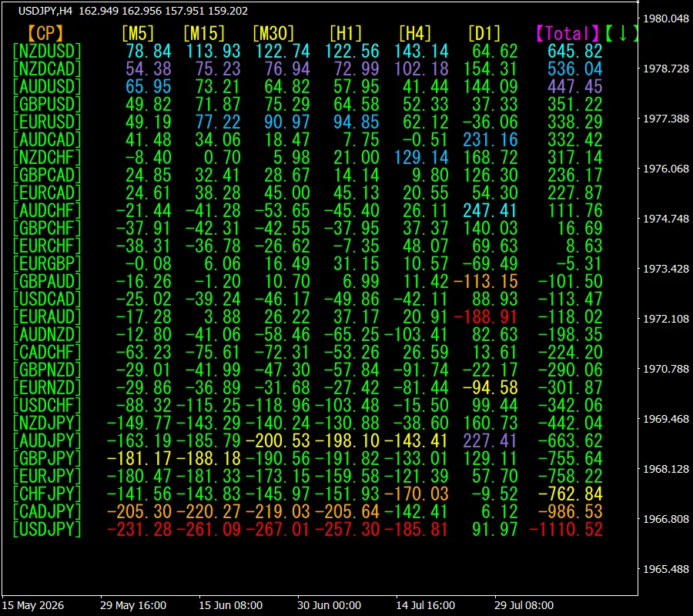Click the [USDCAD] pair label
Screen dimensions: 693x616
[47, 299]
